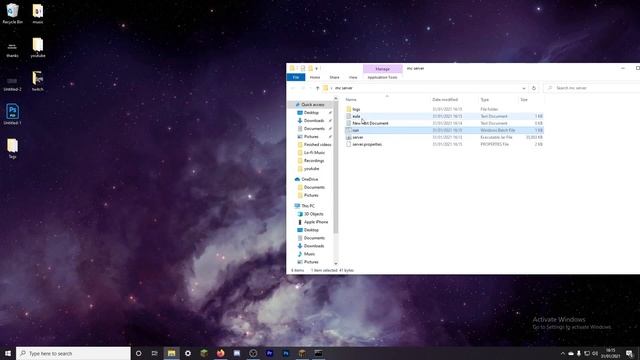This screenshot has height=360, width=640.
Task: Open Recordings in Quick access
Action: (x=311, y=160)
